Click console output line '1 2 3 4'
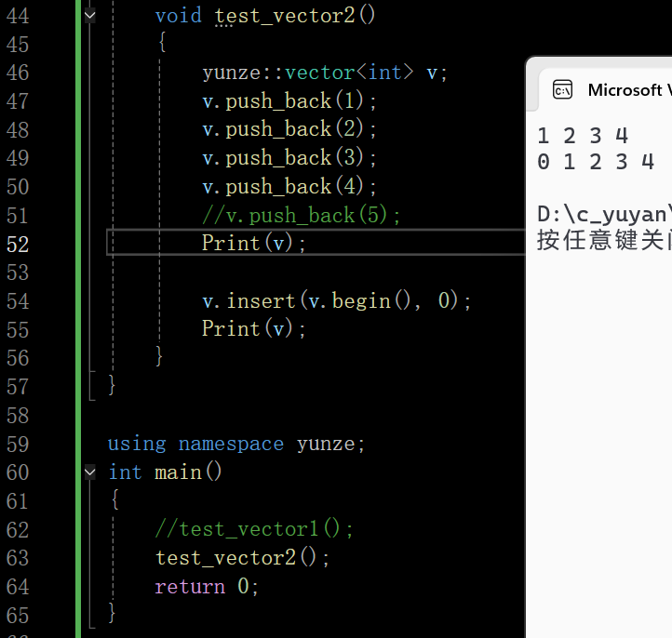 [x=583, y=136]
